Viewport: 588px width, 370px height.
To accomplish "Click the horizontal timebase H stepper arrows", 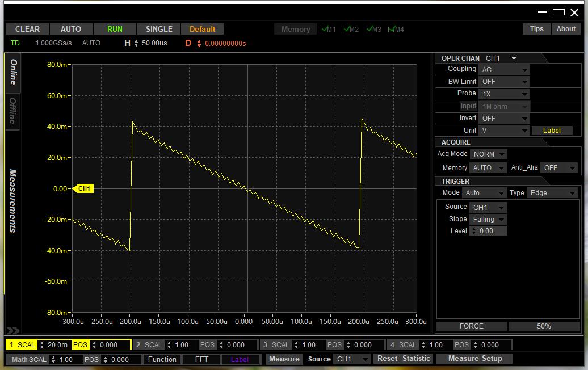I will point(136,44).
